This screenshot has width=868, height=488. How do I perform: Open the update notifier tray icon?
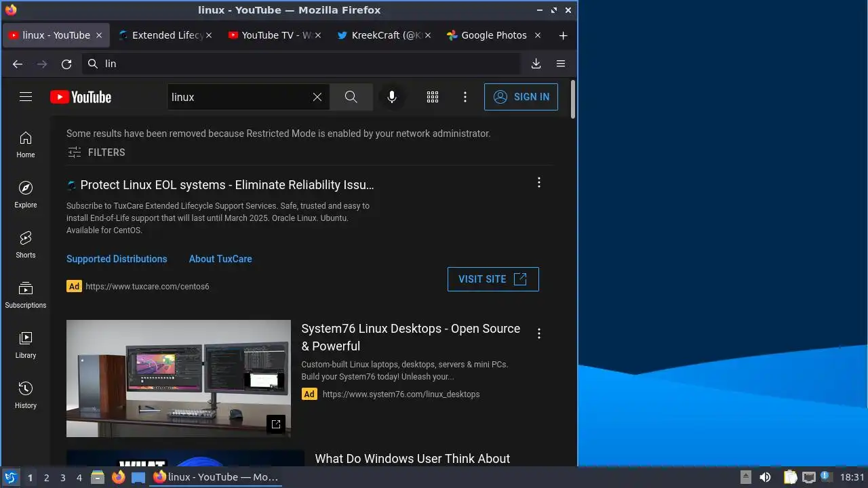tap(825, 477)
